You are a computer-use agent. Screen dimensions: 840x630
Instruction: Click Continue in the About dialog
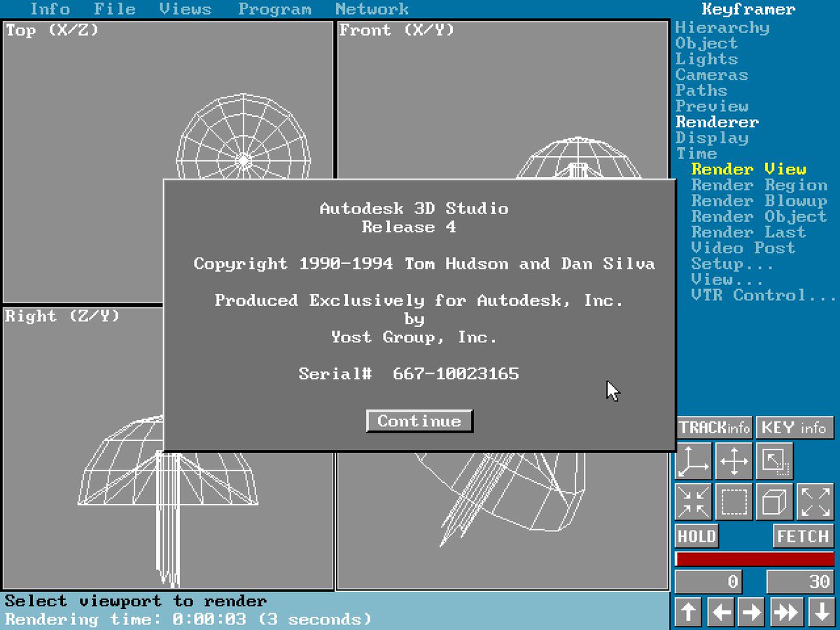tap(419, 421)
